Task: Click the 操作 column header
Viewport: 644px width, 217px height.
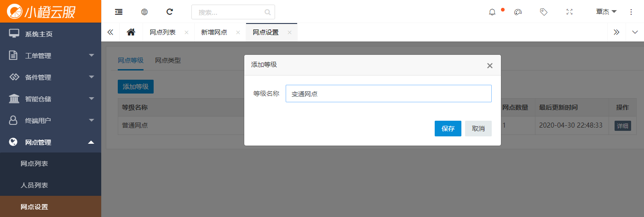Action: click(622, 107)
